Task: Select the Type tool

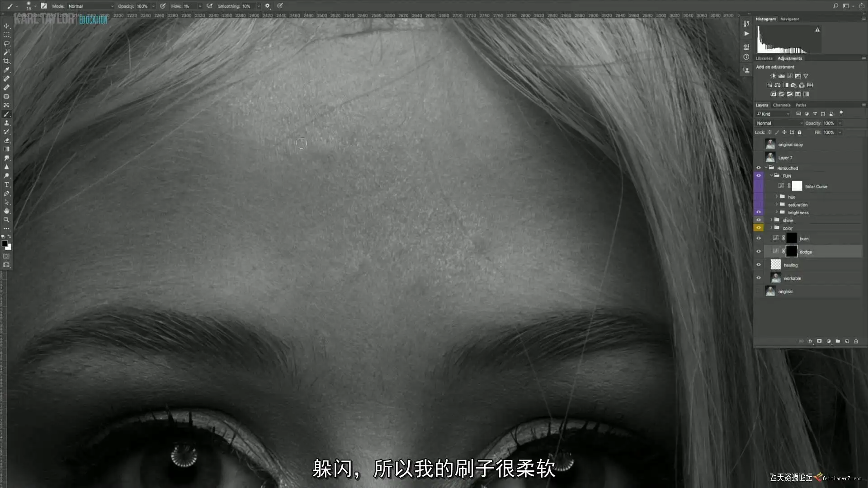Action: click(x=6, y=185)
